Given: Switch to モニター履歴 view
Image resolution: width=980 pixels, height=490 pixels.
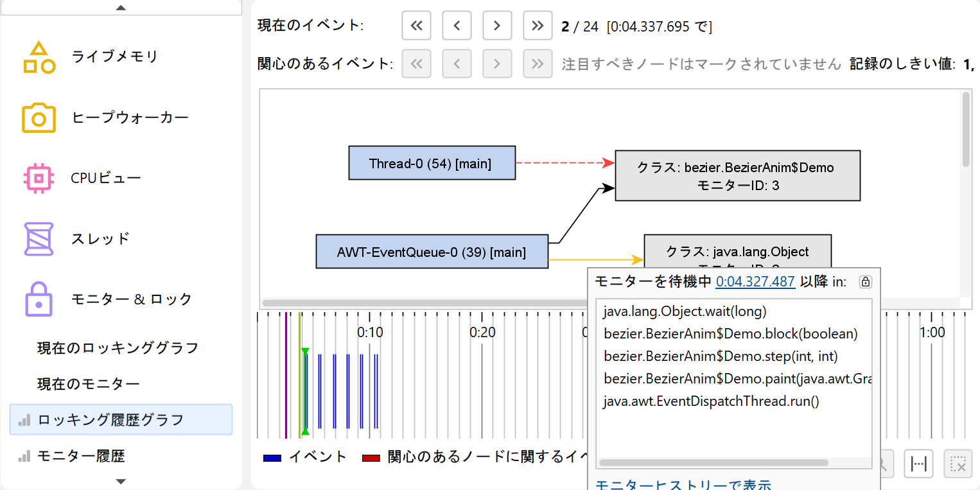Looking at the screenshot, I should coord(81,456).
